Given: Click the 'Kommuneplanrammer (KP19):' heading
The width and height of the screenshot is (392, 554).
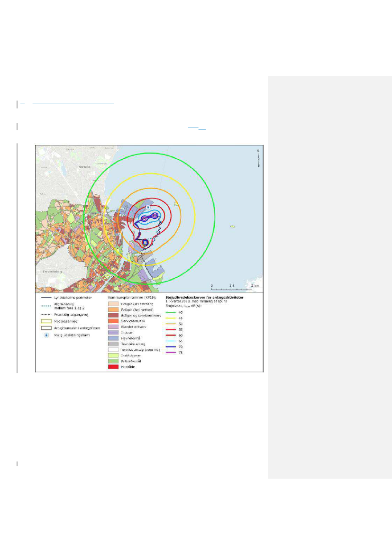Looking at the screenshot, I should pos(132,298).
